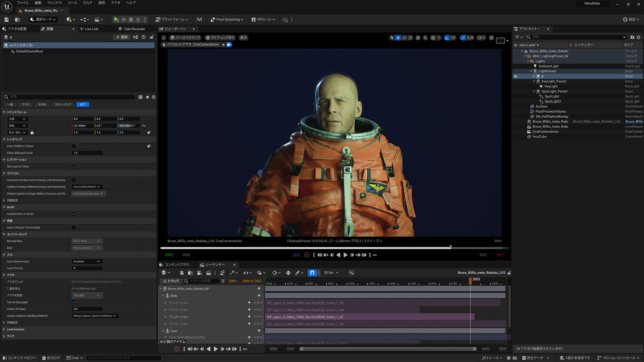
Task: Click the sequencer camera cut icon
Action: [199, 273]
